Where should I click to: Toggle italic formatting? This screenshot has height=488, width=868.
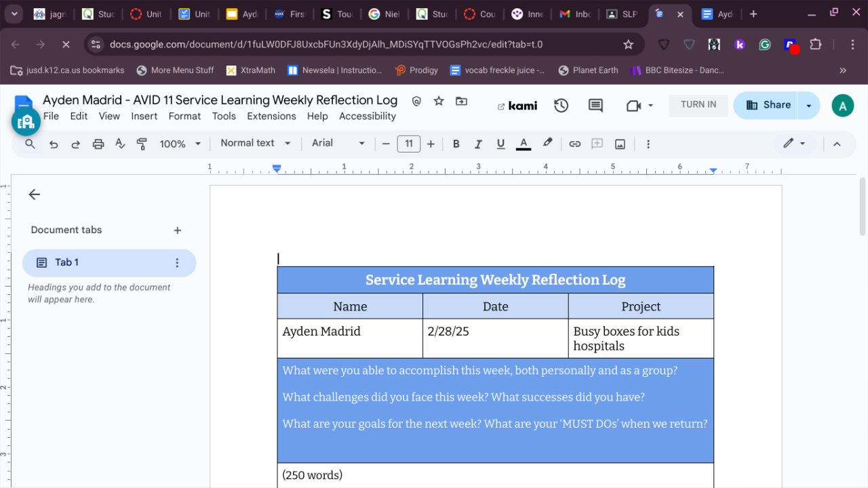click(478, 144)
